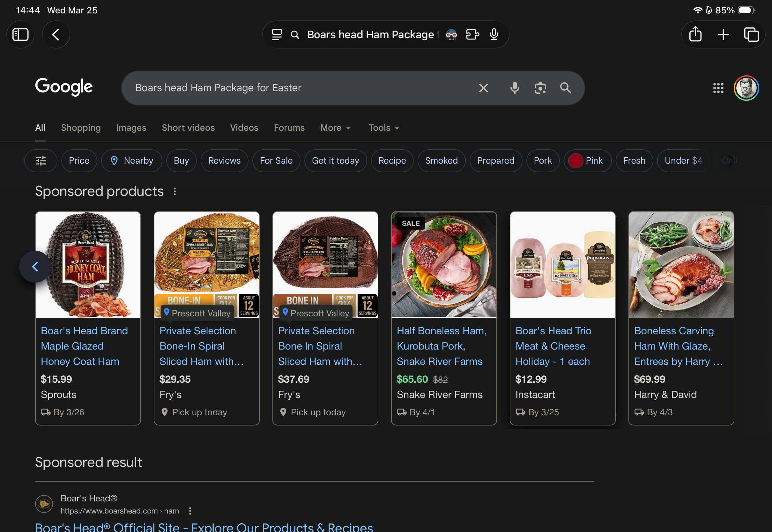Open a new browser tab

[x=723, y=34]
